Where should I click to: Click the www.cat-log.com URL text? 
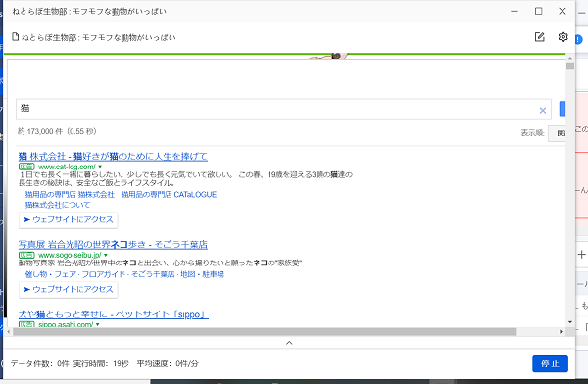[67, 167]
